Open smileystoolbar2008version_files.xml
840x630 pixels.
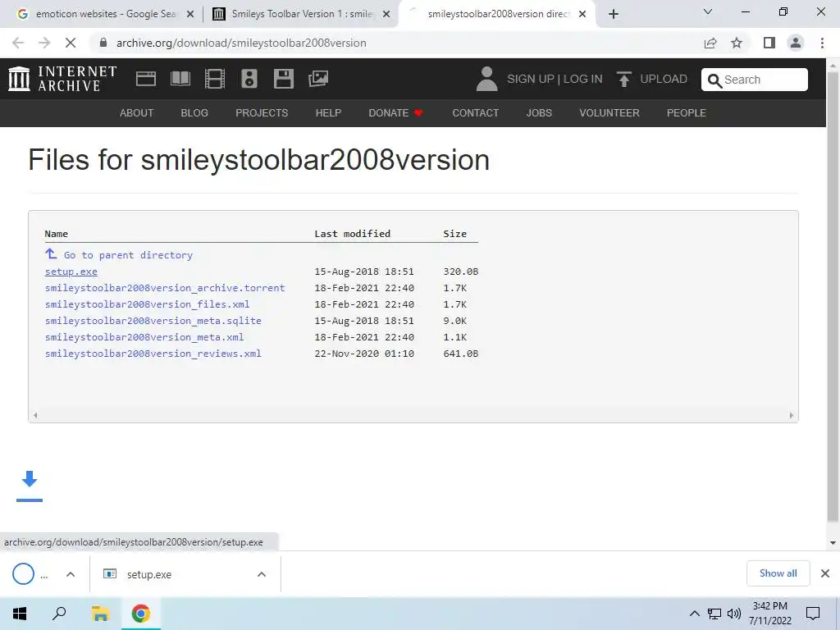point(148,304)
